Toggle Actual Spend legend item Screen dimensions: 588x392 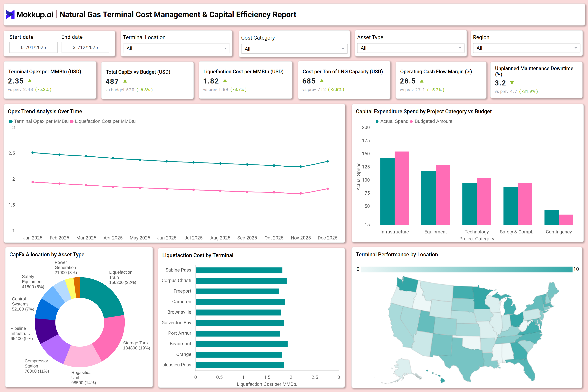coord(392,121)
